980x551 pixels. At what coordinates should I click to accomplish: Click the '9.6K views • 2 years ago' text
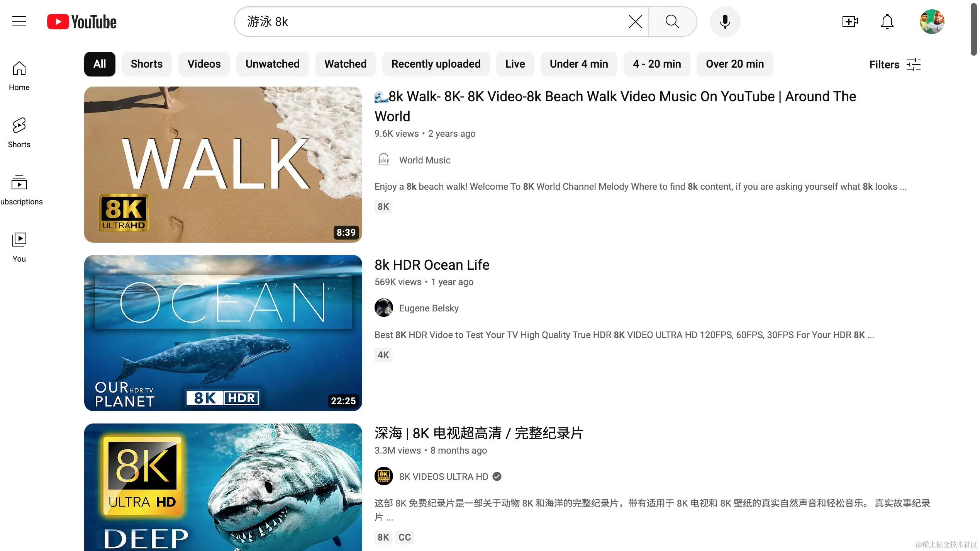[x=425, y=134]
